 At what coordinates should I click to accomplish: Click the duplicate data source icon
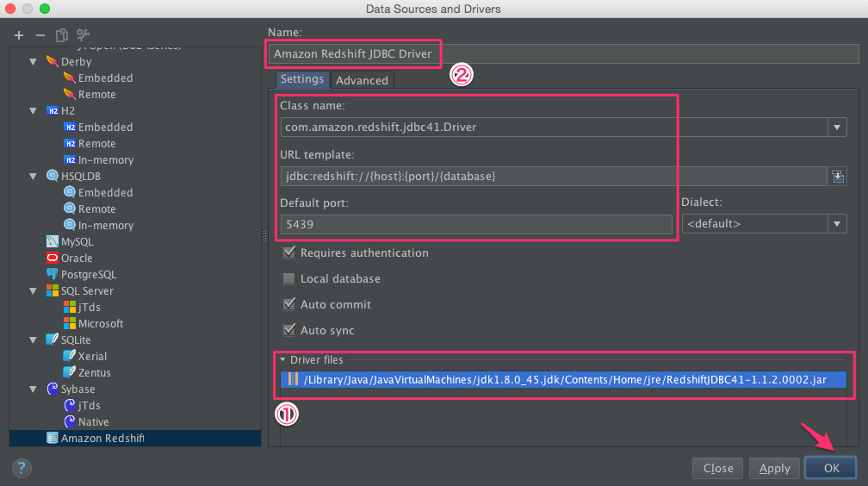pyautogui.click(x=61, y=35)
